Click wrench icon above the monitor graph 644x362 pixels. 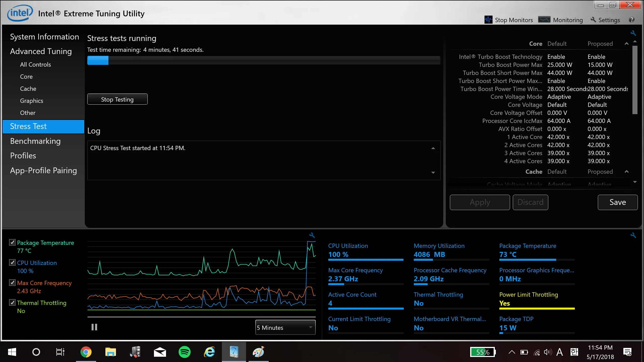point(312,235)
